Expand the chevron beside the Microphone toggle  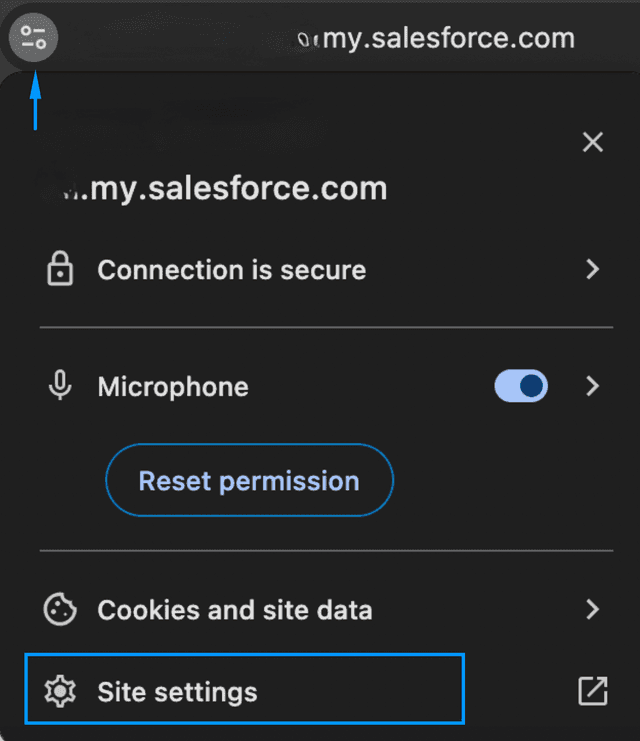pyautogui.click(x=593, y=386)
